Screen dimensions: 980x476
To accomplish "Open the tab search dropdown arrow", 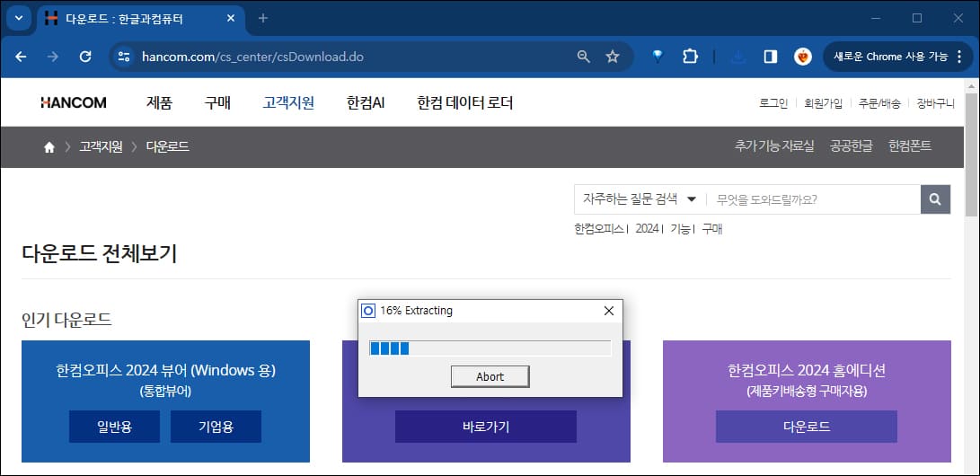I will 18,18.
